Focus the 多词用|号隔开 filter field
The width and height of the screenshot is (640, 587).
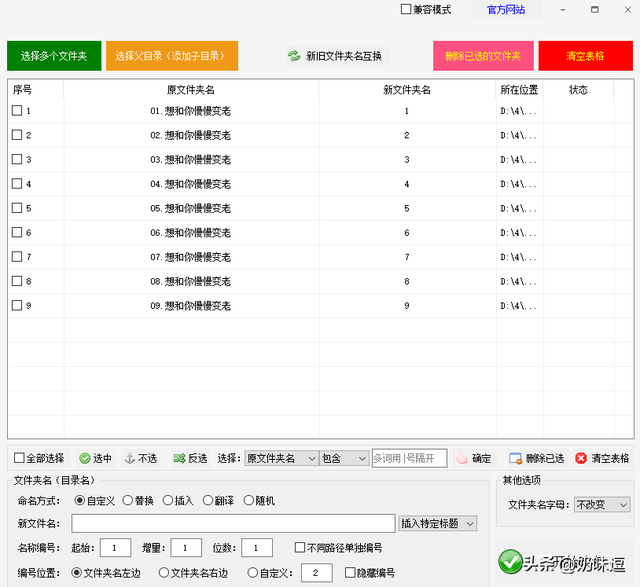tap(409, 458)
